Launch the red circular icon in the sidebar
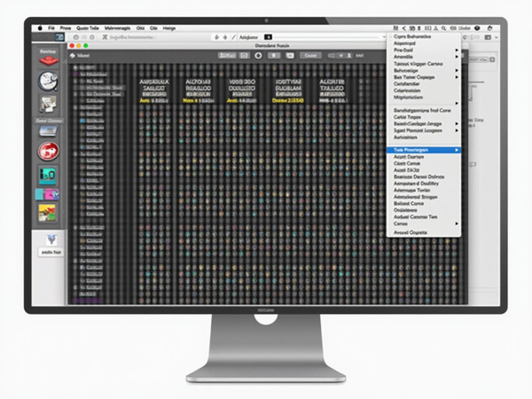 click(48, 152)
